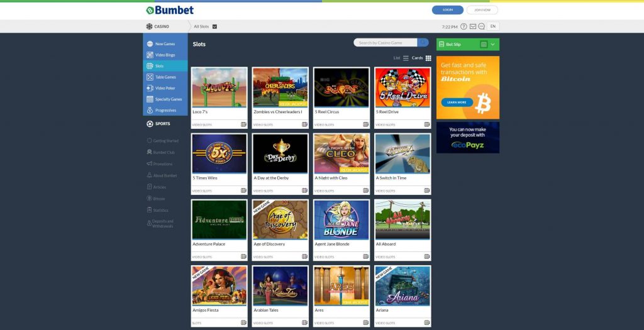Click the grid icon on Loco 7's card

(x=243, y=124)
